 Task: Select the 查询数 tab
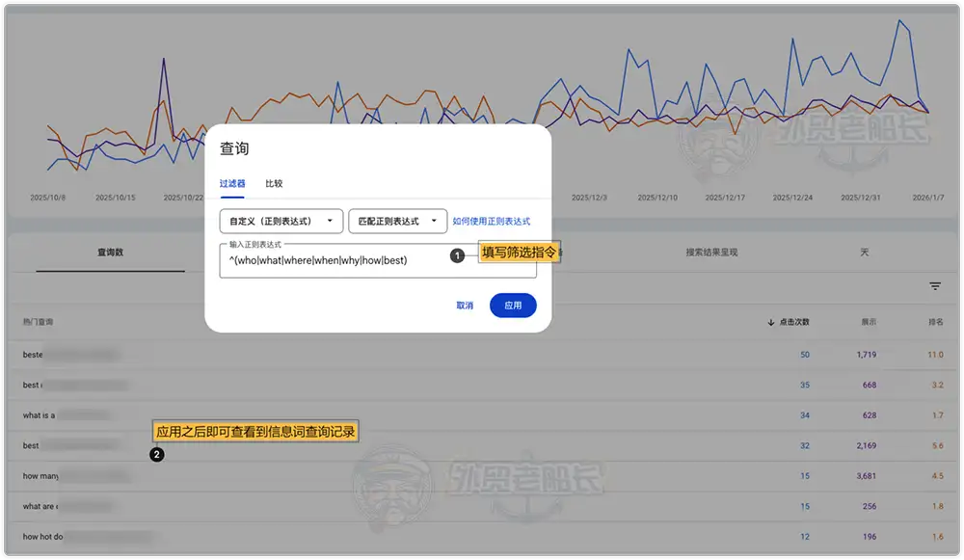pos(110,253)
